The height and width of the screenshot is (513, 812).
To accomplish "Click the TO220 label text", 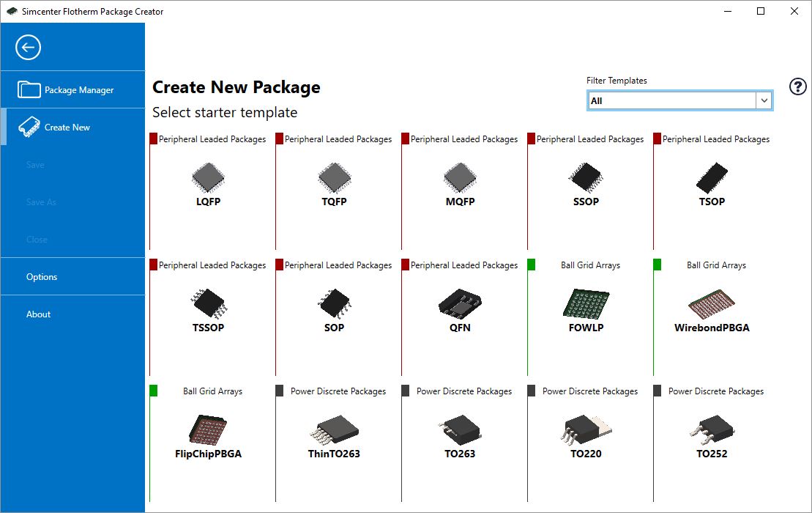I will 586,454.
